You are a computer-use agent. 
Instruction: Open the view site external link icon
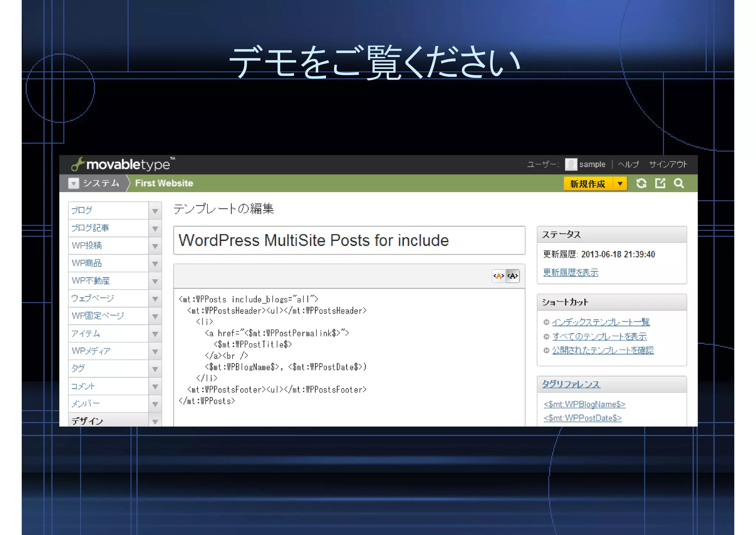pyautogui.click(x=660, y=183)
